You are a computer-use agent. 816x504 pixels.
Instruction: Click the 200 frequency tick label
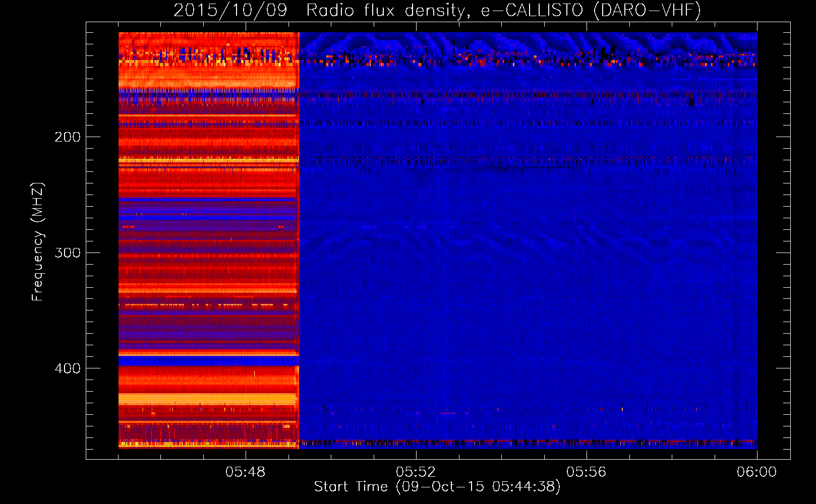(x=68, y=137)
